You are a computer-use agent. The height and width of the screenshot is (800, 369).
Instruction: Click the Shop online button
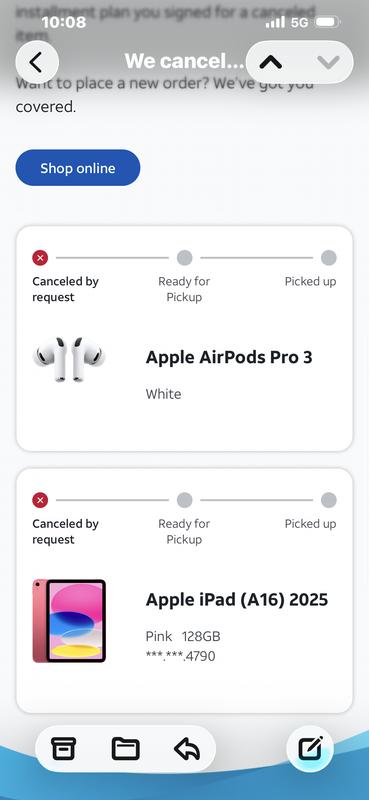pyautogui.click(x=78, y=168)
